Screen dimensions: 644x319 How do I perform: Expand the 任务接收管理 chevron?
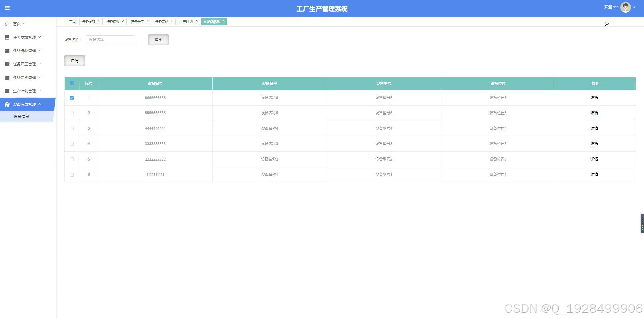[40, 50]
